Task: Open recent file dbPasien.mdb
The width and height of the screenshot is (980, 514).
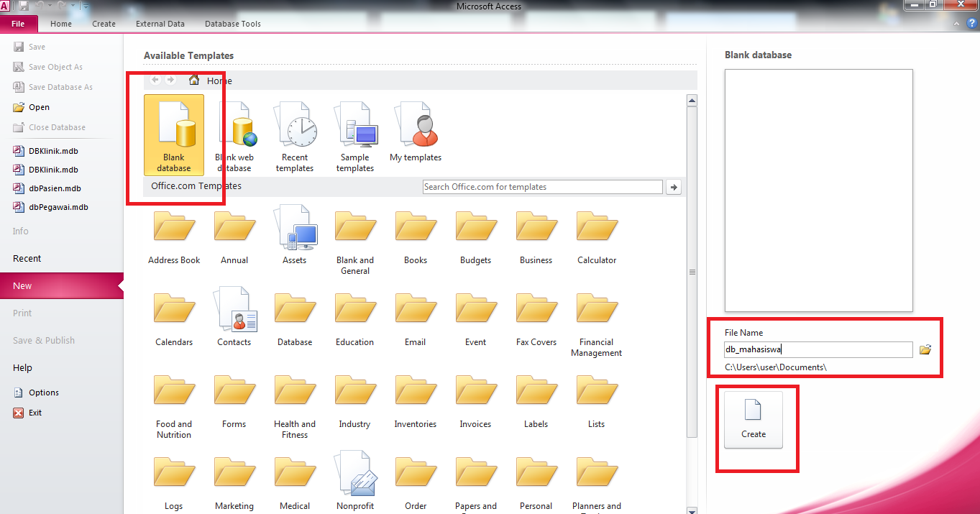Action: pos(47,188)
